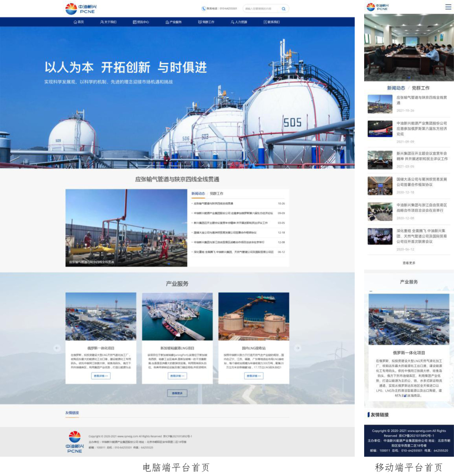Click the right carousel arrow in 产业服务
Viewport: 454px width, 476px height.
click(298, 347)
